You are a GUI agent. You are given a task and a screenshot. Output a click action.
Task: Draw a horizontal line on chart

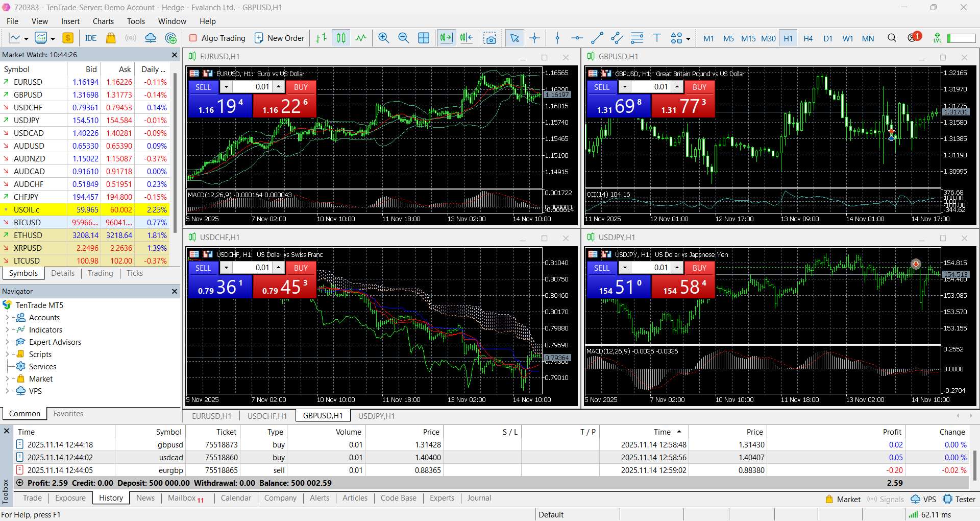tap(577, 38)
